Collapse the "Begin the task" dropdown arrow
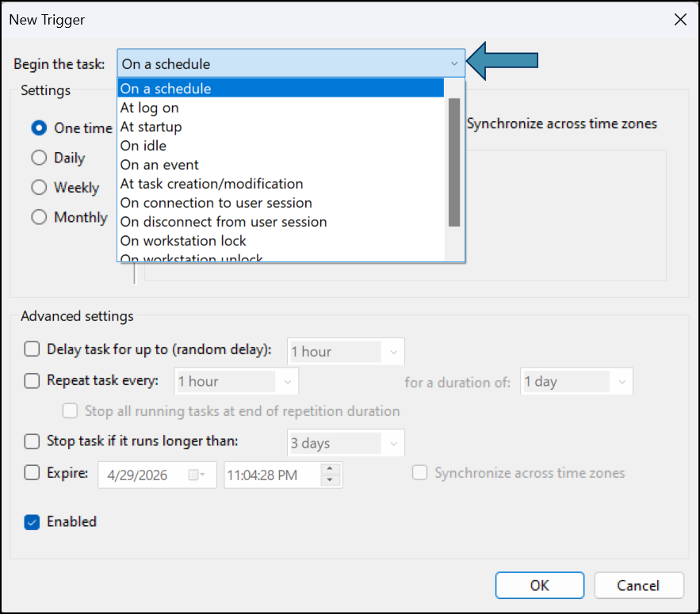The height and width of the screenshot is (614, 700). pos(453,64)
